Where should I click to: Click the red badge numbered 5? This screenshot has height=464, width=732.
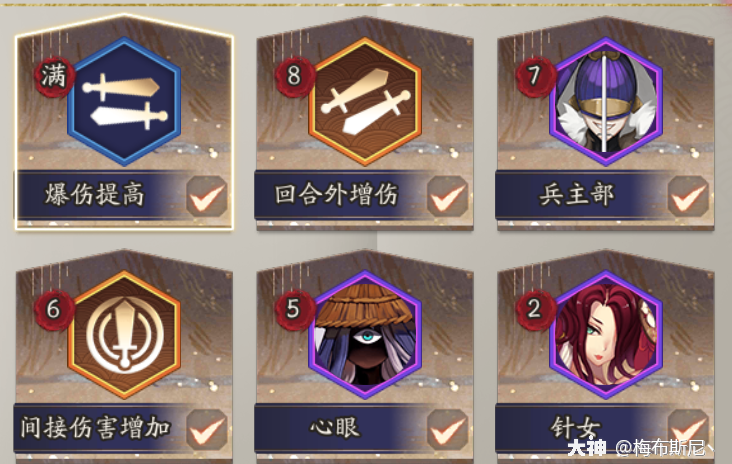295,310
